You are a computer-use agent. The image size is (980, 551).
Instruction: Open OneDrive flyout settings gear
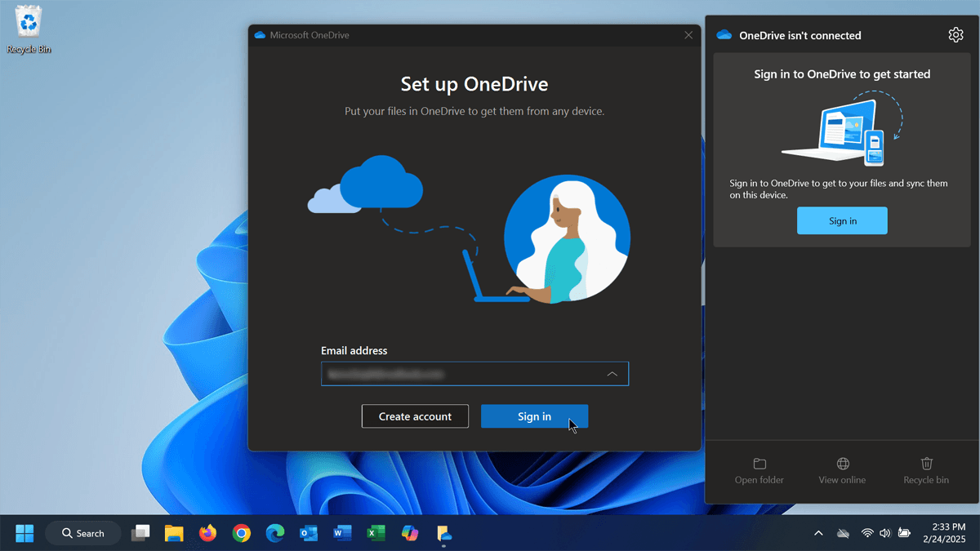955,34
